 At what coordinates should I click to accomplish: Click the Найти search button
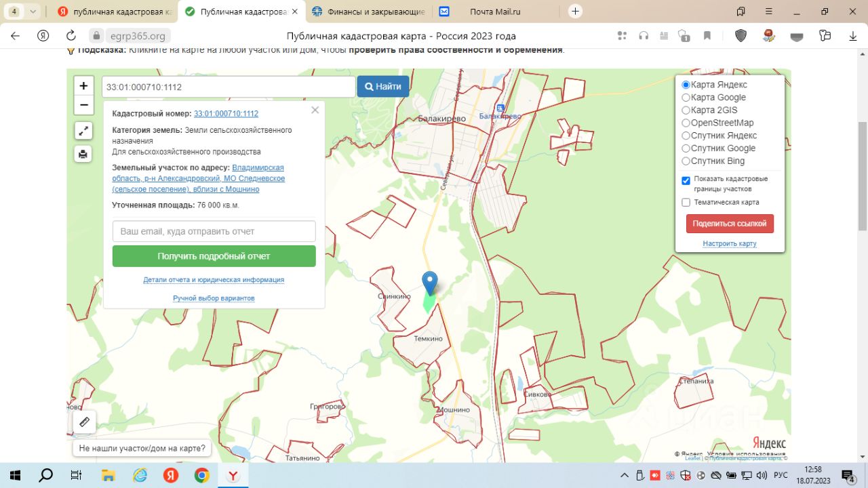(x=383, y=86)
